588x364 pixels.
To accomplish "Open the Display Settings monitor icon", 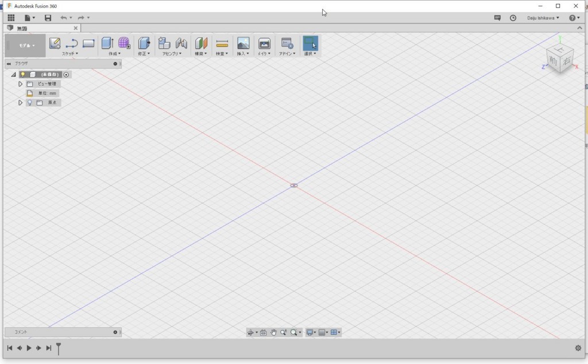I will pos(310,332).
